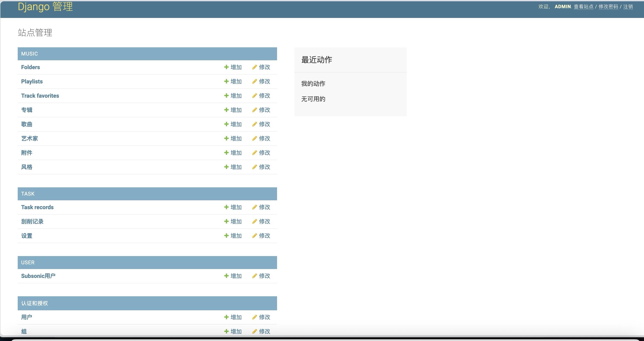Click the plus icon in 艺术家 row
The image size is (644, 341).
point(226,138)
